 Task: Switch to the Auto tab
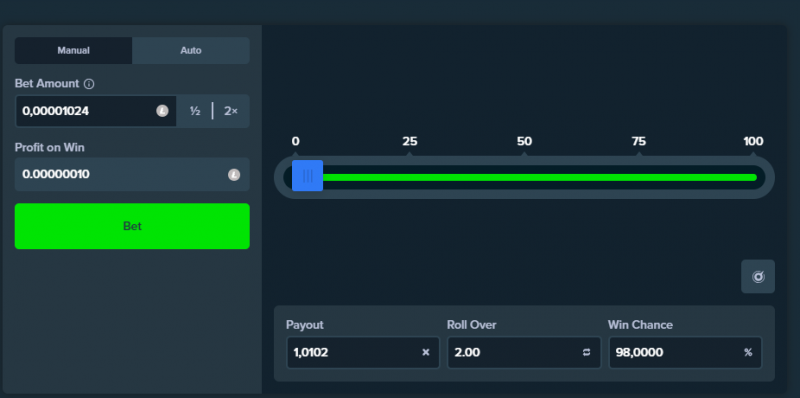(x=191, y=51)
